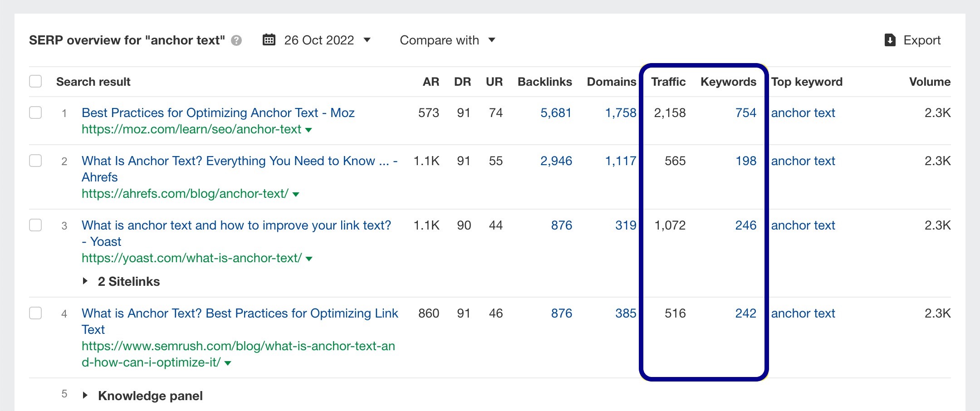Open the 876 backlinks count for Yoast

[562, 225]
